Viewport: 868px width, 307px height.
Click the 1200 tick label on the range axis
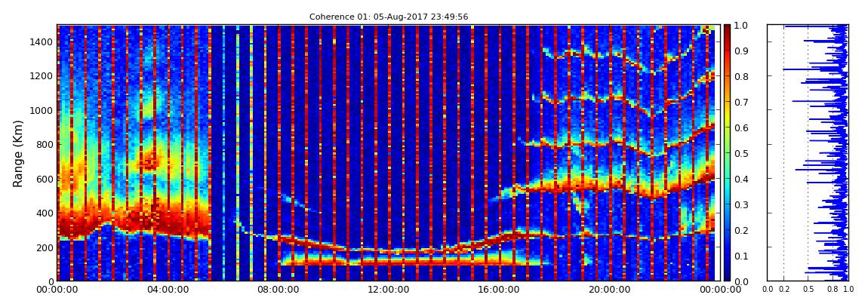click(x=42, y=76)
